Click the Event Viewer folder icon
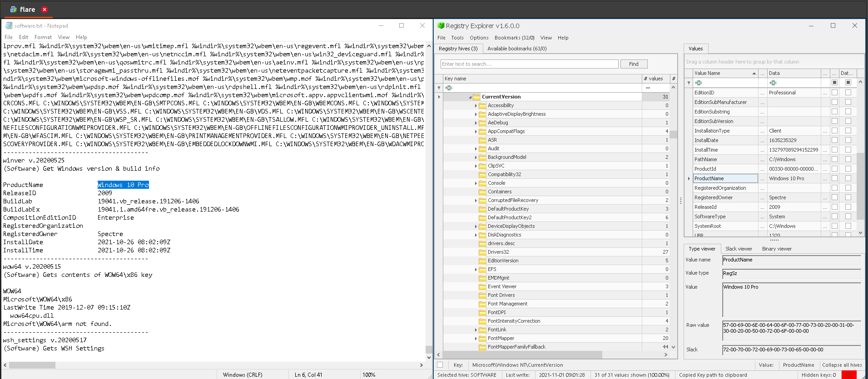Screen dimensions: 868x379 click(482, 286)
